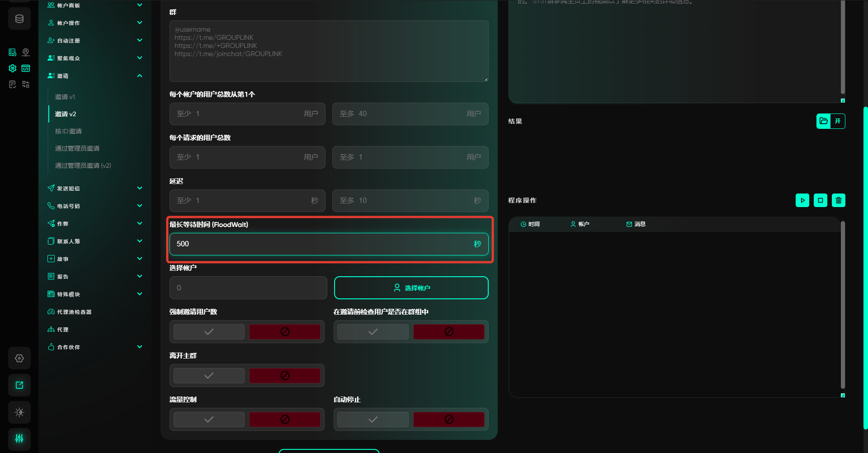The width and height of the screenshot is (868, 453).
Task: Open 通过管理员邀请 in the sidebar
Action: [77, 148]
